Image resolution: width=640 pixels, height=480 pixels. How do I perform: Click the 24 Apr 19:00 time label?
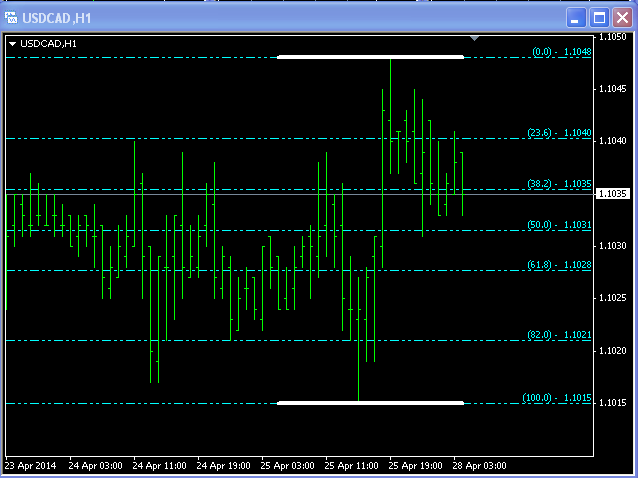point(224,466)
